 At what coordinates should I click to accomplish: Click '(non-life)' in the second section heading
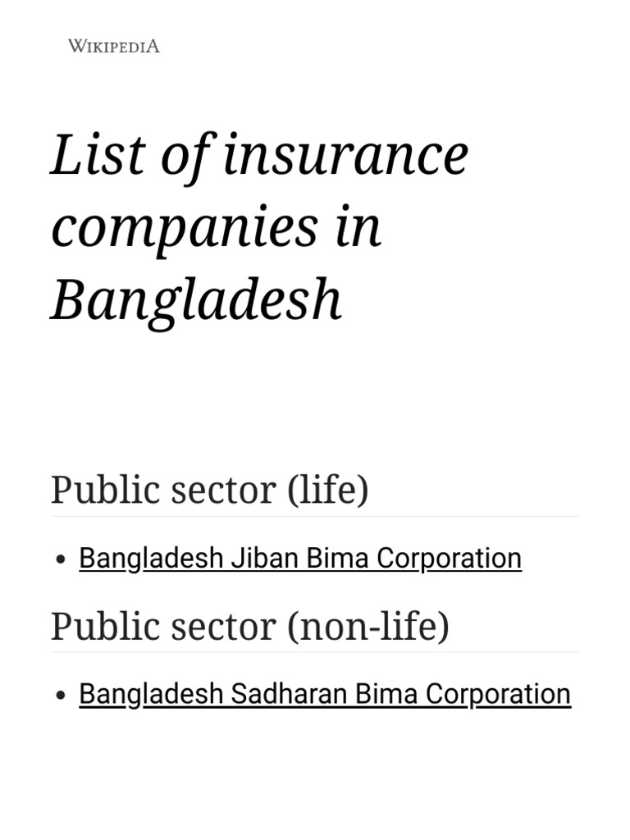tap(368, 627)
